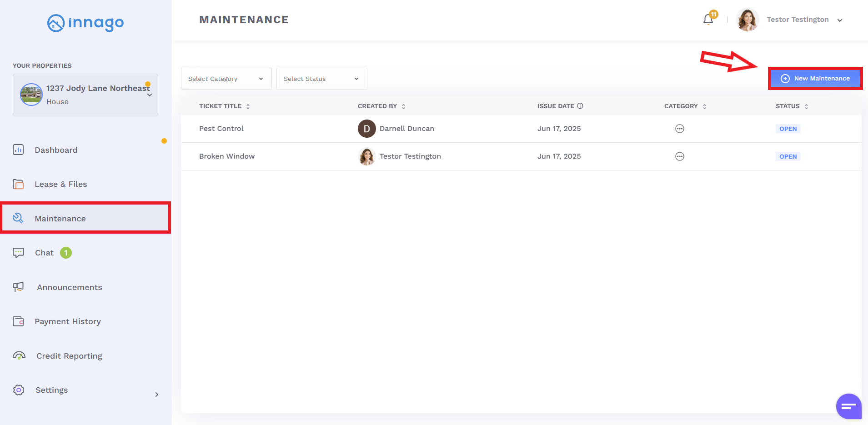
Task: Expand the Settings submenu arrow
Action: pyautogui.click(x=156, y=395)
